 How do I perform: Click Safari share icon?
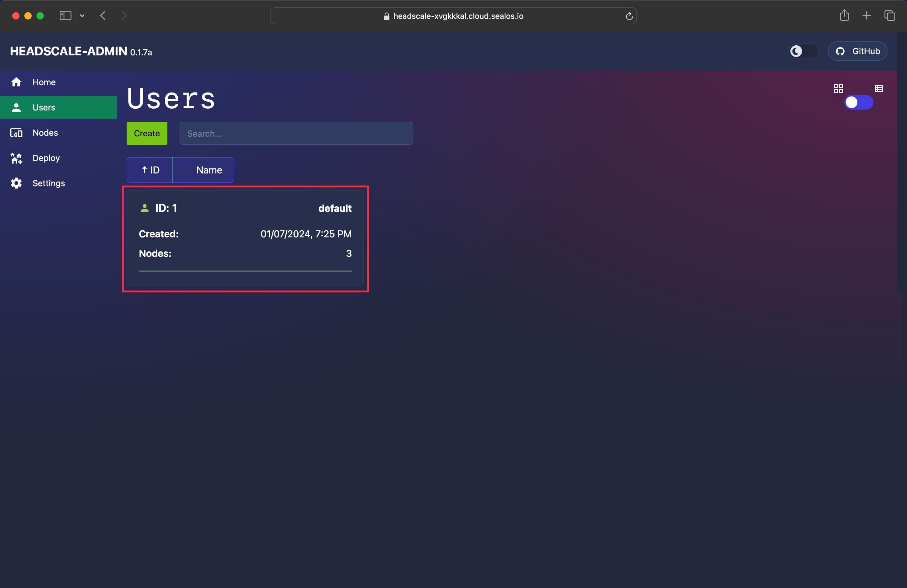coord(844,15)
